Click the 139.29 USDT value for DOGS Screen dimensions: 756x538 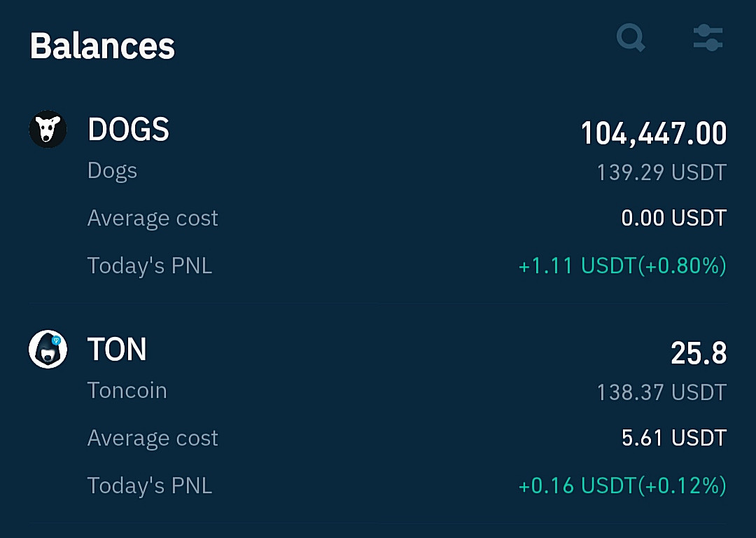(x=661, y=172)
